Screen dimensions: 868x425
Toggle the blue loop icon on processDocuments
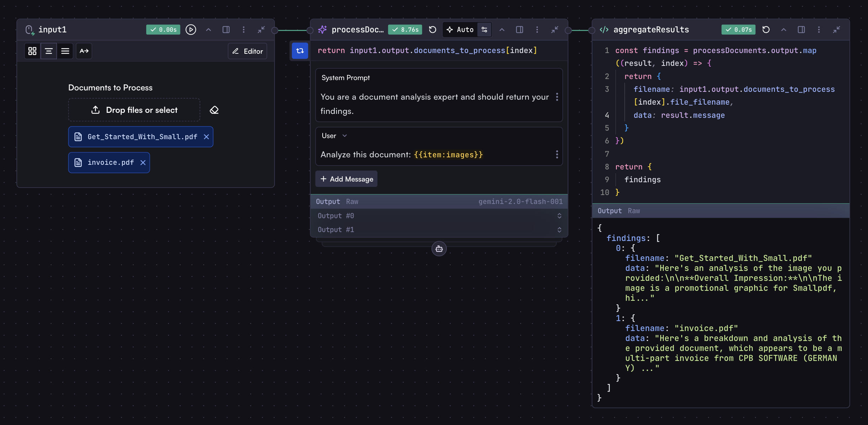click(x=300, y=51)
